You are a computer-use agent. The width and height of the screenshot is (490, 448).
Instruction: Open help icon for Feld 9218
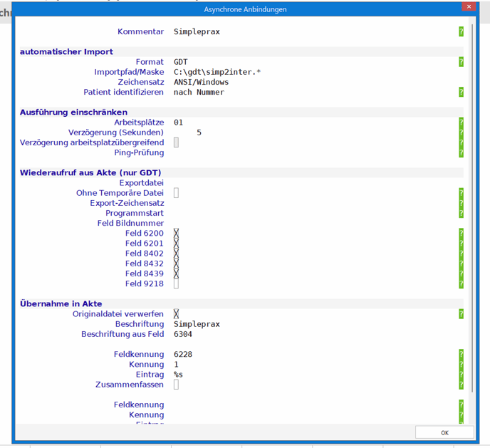(461, 283)
